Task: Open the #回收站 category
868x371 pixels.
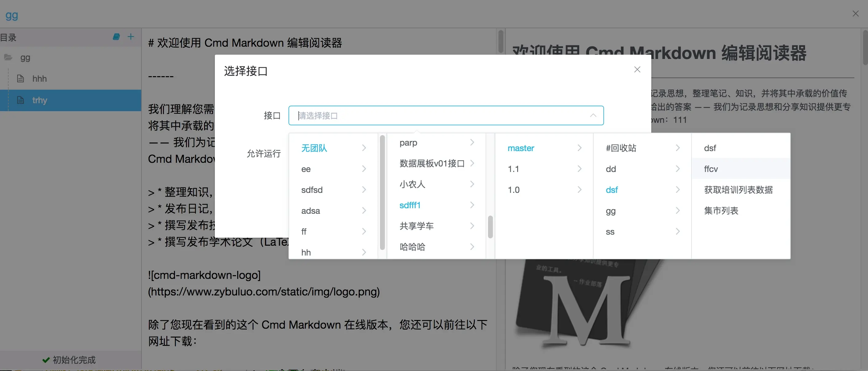Action: point(621,148)
